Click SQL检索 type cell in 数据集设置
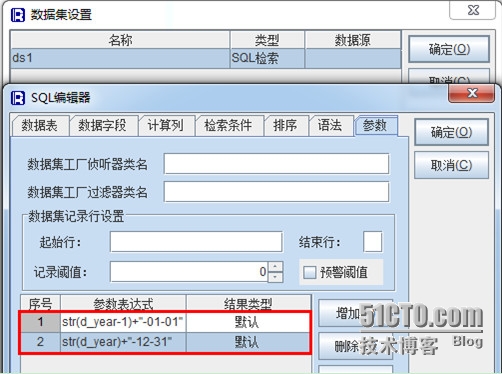The width and height of the screenshot is (502, 374). [267, 58]
